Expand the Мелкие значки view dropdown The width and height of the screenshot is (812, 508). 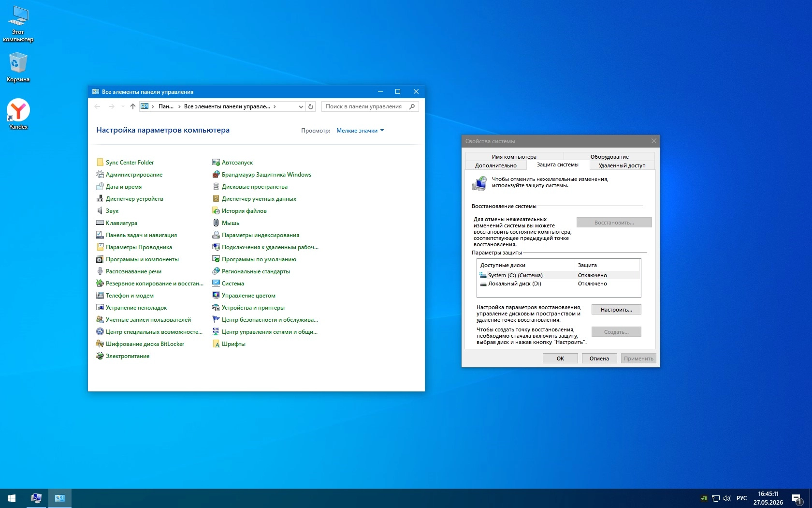pyautogui.click(x=360, y=131)
